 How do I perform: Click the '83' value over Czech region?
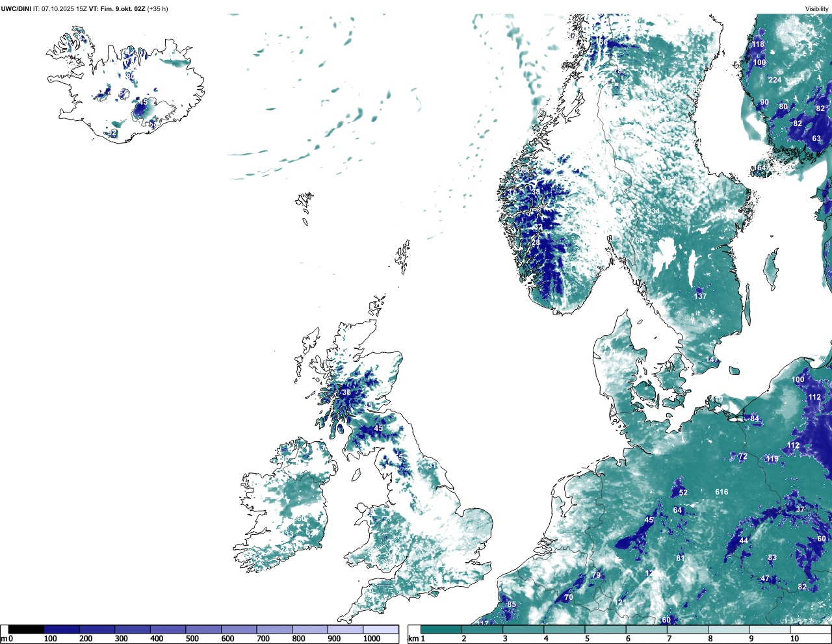772,558
